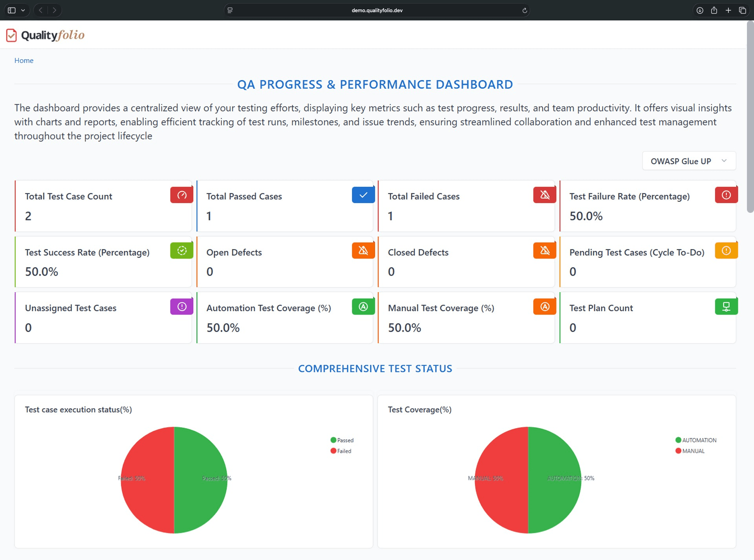Screen dimensions: 754x560
Task: Show the browser tab overview
Action: click(742, 10)
